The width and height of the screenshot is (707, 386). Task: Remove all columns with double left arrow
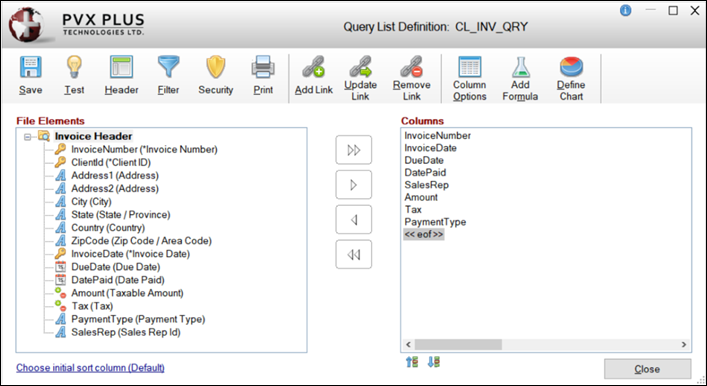pyautogui.click(x=354, y=254)
